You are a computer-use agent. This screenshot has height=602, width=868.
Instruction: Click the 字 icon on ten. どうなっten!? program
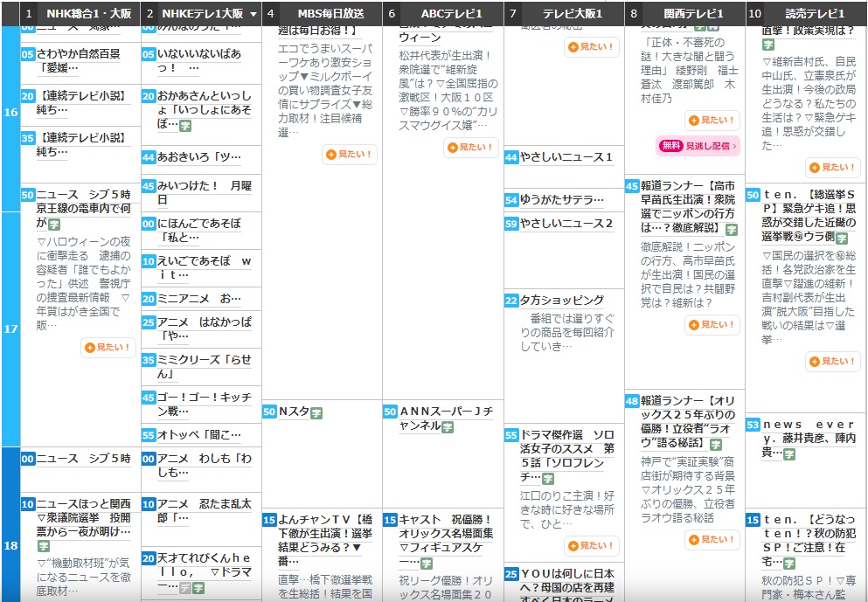(x=788, y=564)
